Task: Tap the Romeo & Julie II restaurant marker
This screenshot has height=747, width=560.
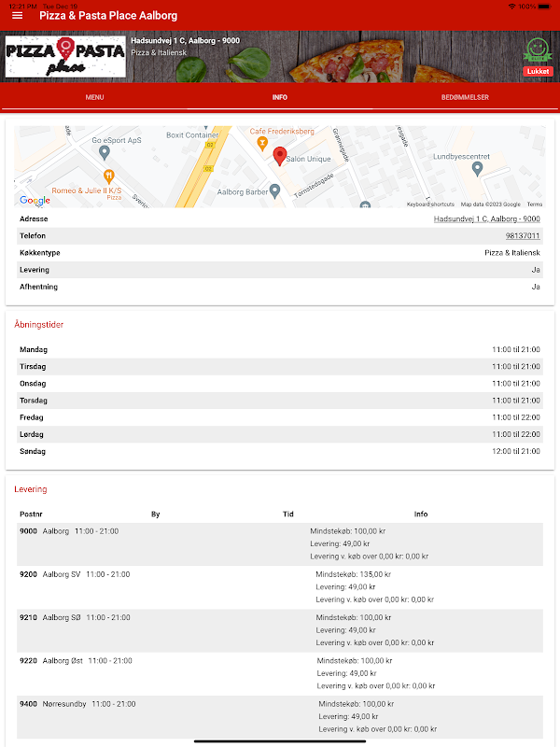Action: [108, 176]
